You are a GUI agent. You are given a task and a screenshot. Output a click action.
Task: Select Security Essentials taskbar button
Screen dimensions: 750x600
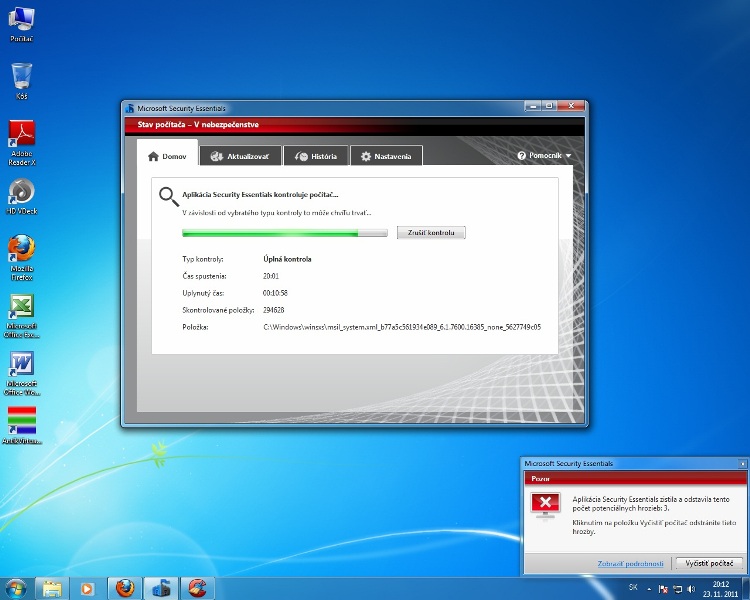tap(161, 589)
